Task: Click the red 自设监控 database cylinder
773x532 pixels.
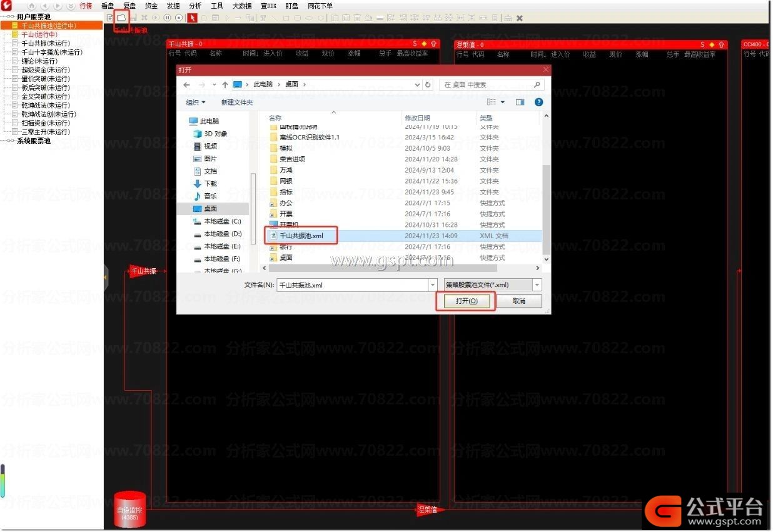Action: 131,509
